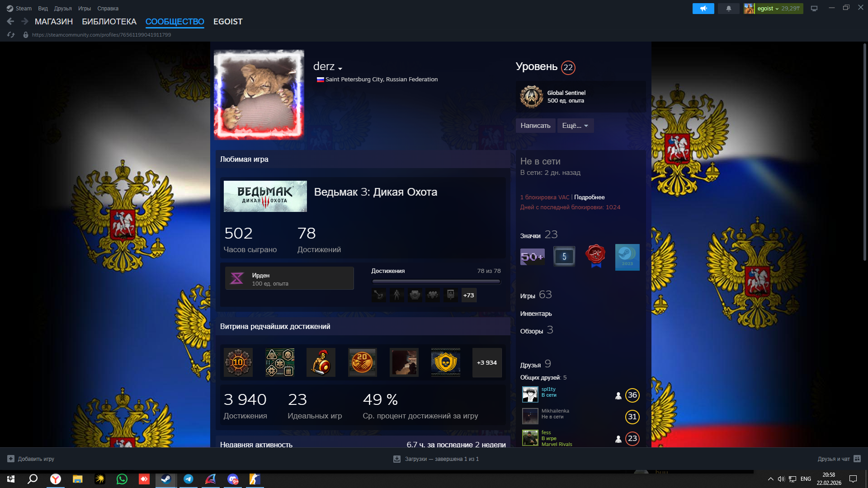Open The Witcher 3 game thumbnail
868x488 pixels.
tap(265, 197)
